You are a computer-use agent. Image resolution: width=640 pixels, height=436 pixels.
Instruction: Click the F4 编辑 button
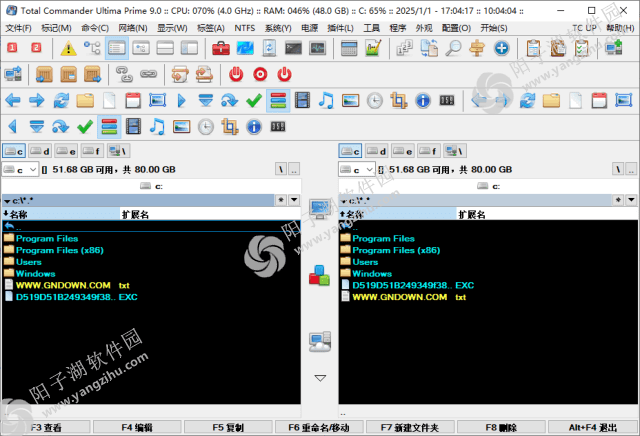point(137,427)
